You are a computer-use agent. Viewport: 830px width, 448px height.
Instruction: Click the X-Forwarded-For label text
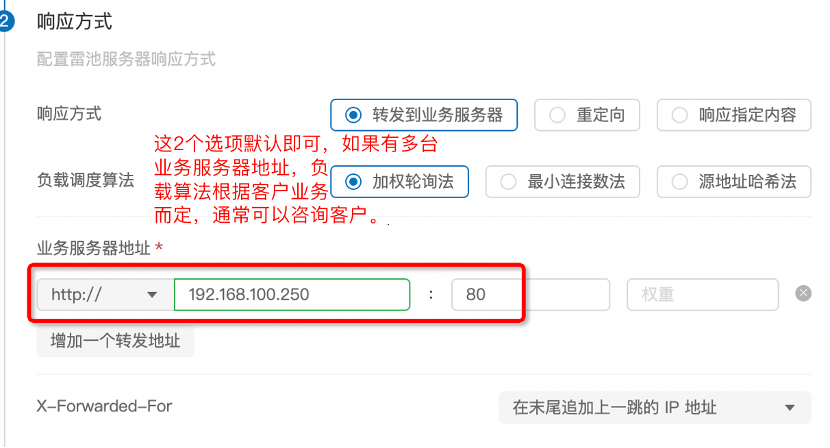[105, 407]
